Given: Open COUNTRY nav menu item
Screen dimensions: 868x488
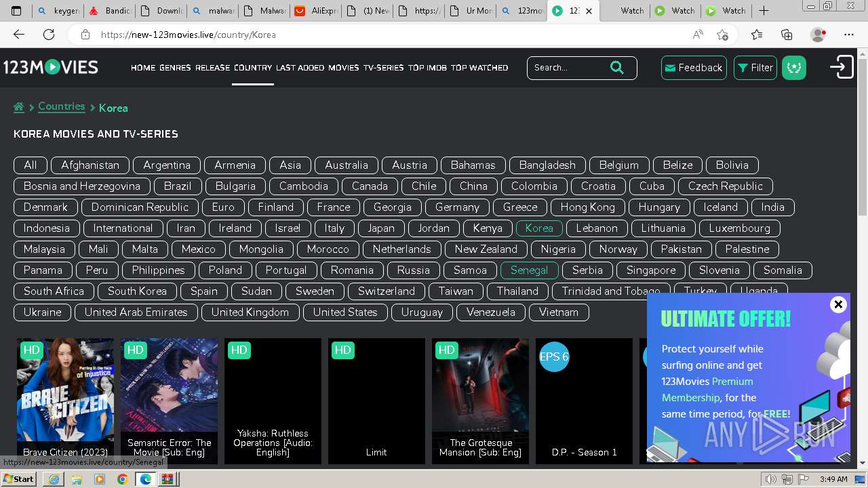Looking at the screenshot, I should tap(253, 68).
